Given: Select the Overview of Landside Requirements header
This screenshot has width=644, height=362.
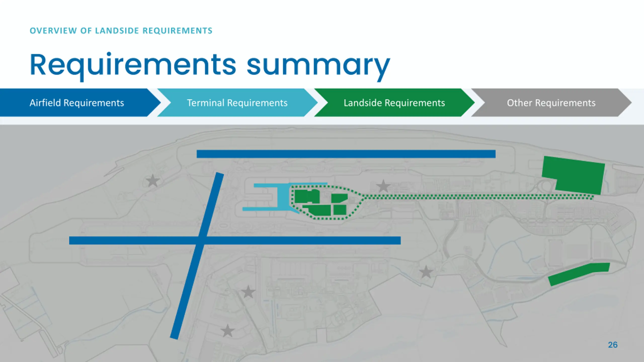Looking at the screenshot, I should pos(121,31).
